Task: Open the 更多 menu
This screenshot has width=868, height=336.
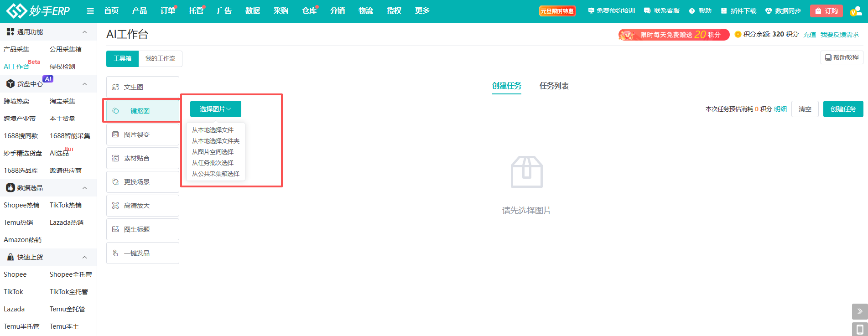Action: click(x=422, y=11)
